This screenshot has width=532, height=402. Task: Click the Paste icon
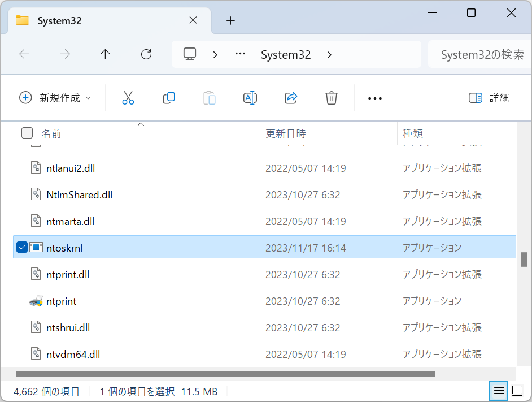[x=210, y=97]
